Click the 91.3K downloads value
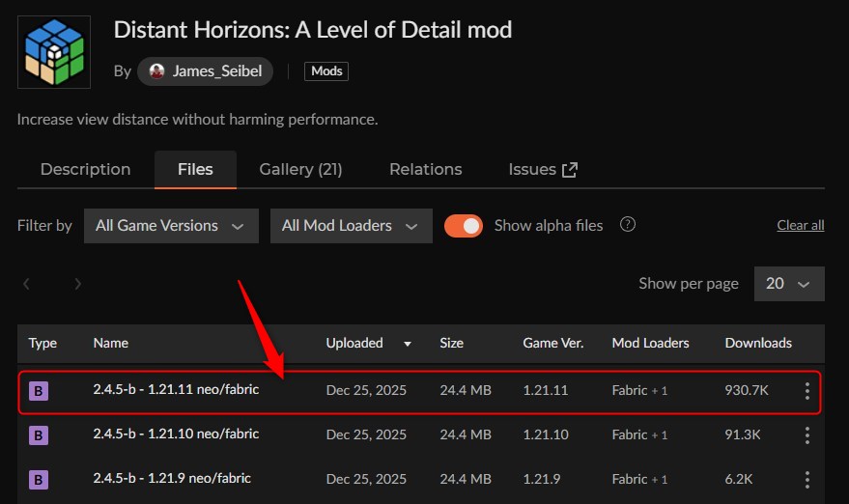The height and width of the screenshot is (504, 849). point(743,435)
